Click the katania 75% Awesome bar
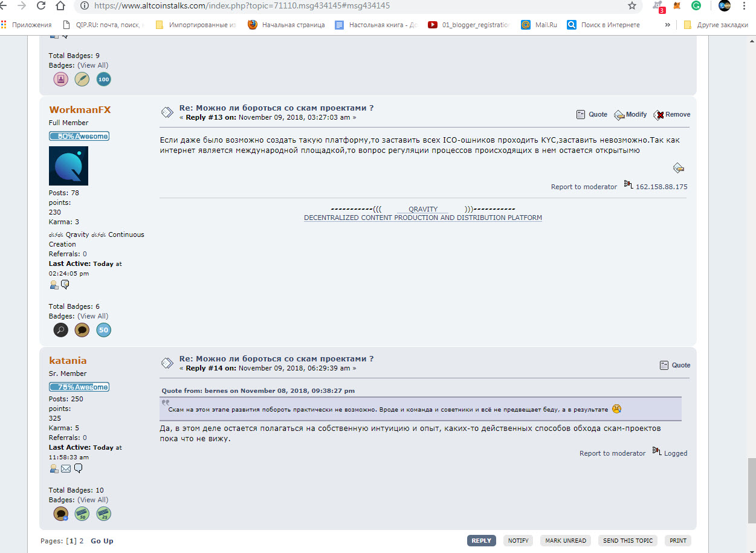This screenshot has height=553, width=756. tap(79, 387)
